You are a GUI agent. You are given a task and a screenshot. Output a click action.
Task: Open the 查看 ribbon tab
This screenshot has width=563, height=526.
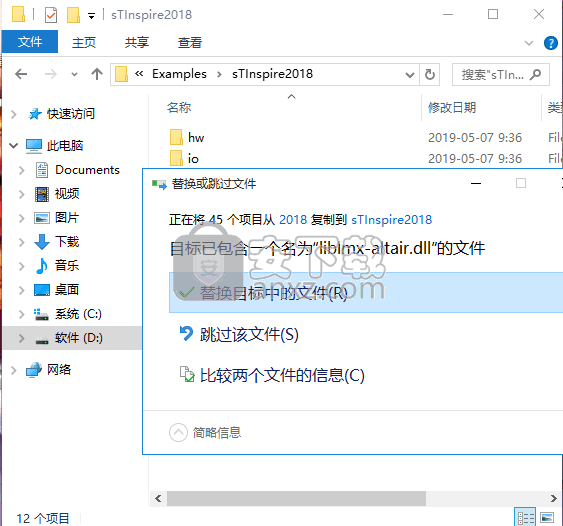point(190,43)
